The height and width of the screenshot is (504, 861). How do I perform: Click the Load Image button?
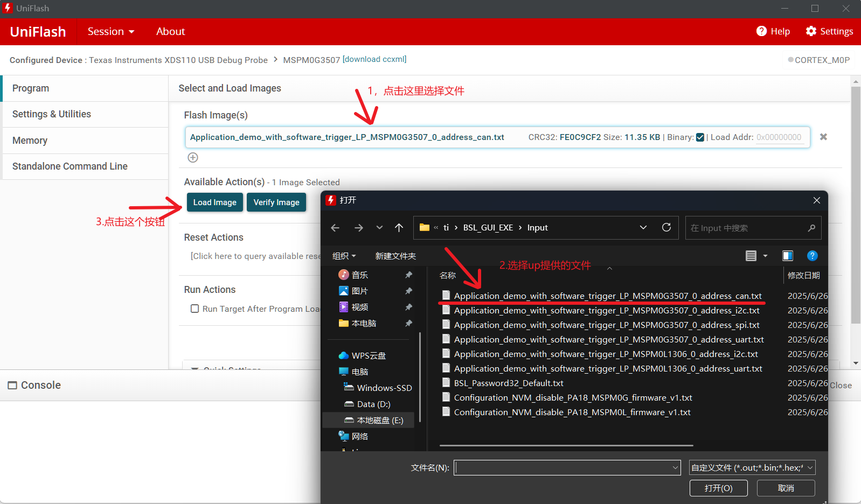(215, 202)
